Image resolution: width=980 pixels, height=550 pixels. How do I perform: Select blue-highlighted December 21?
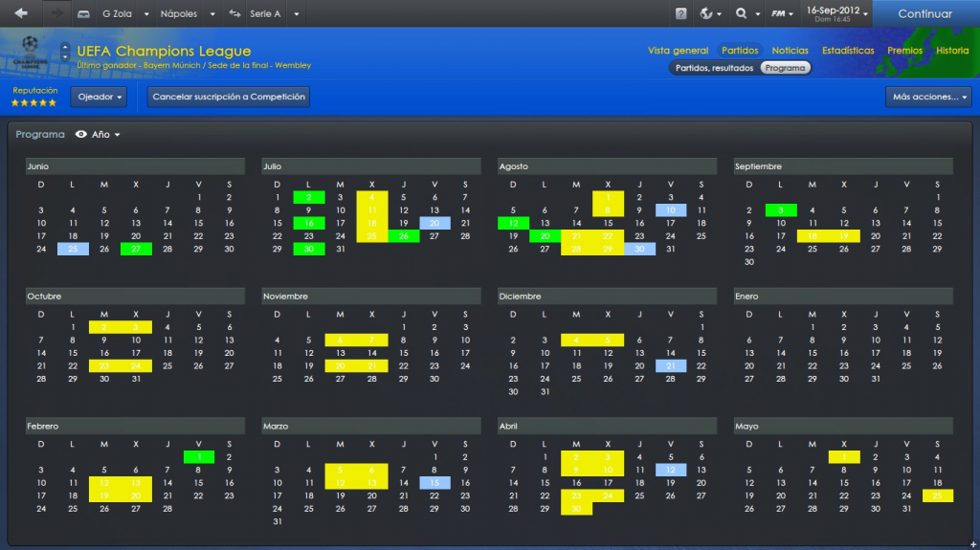point(671,366)
